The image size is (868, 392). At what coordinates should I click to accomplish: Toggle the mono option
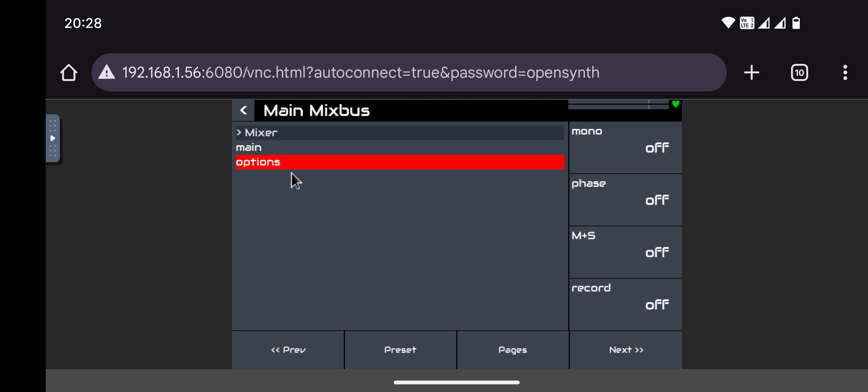(625, 147)
